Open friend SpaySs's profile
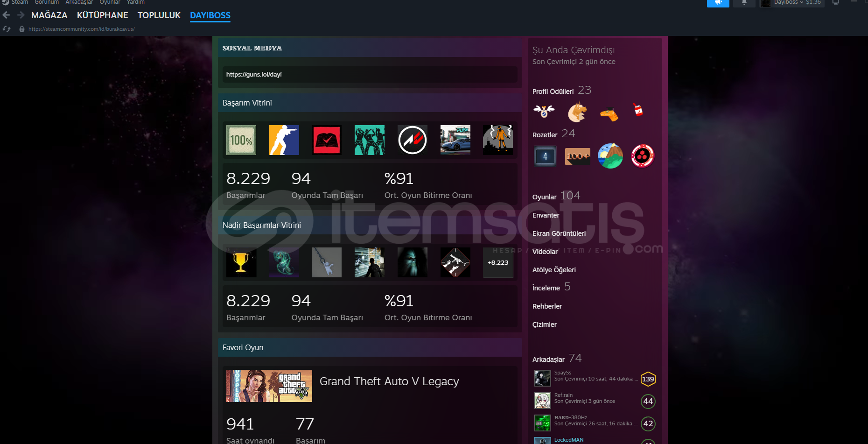 pyautogui.click(x=563, y=373)
